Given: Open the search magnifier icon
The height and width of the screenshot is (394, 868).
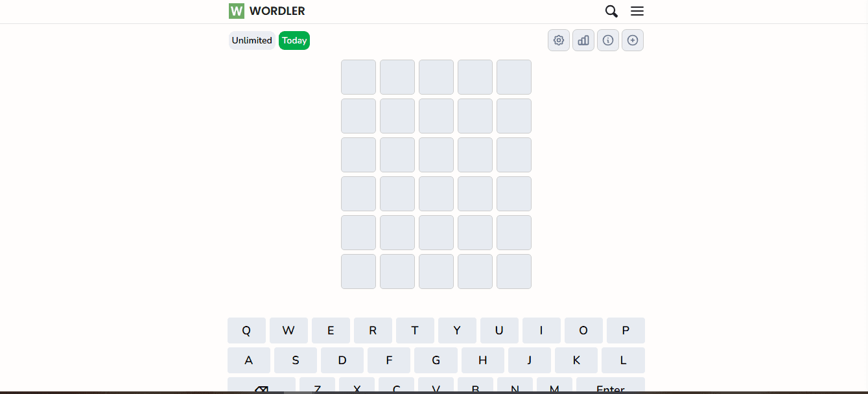Looking at the screenshot, I should pos(611,11).
